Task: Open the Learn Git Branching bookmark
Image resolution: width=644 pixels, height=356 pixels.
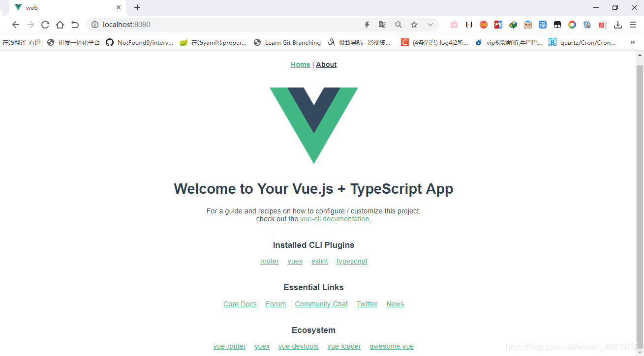Action: pyautogui.click(x=287, y=43)
